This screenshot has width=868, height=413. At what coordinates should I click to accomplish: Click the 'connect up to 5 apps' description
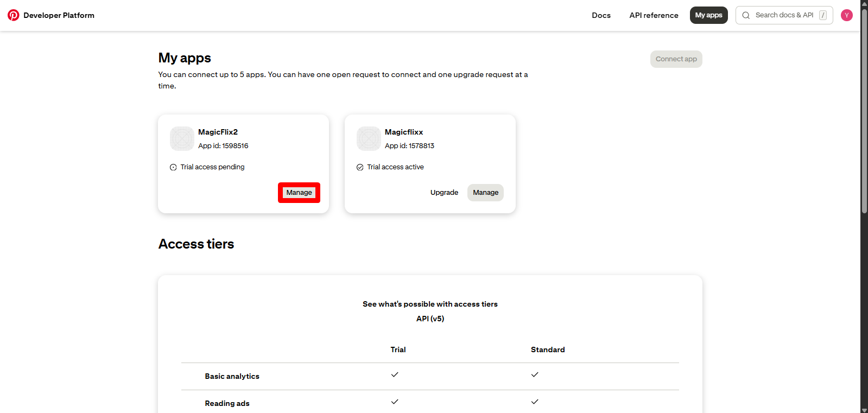[x=343, y=80]
